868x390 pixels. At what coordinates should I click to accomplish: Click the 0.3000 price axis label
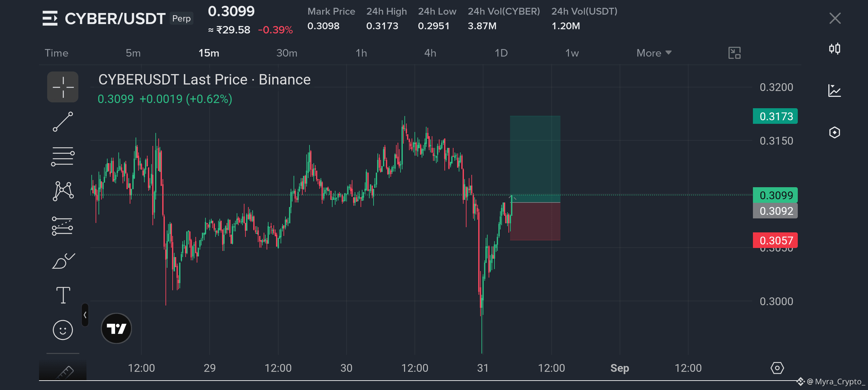click(776, 301)
